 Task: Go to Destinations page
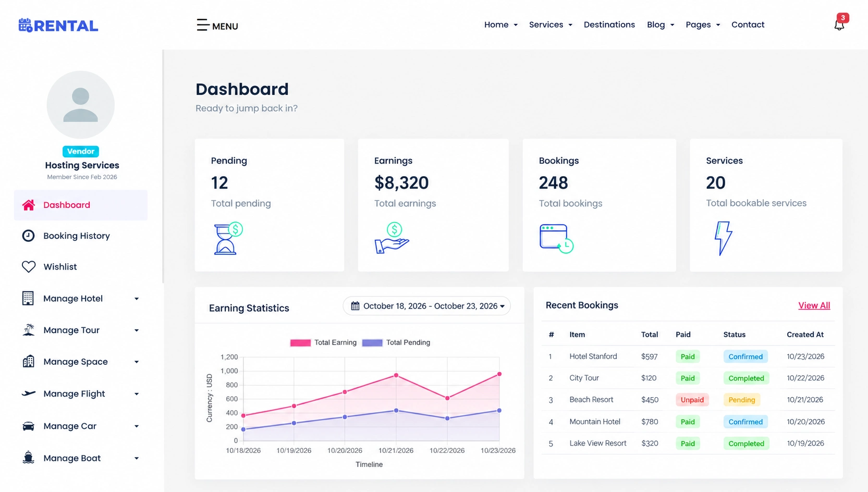609,24
